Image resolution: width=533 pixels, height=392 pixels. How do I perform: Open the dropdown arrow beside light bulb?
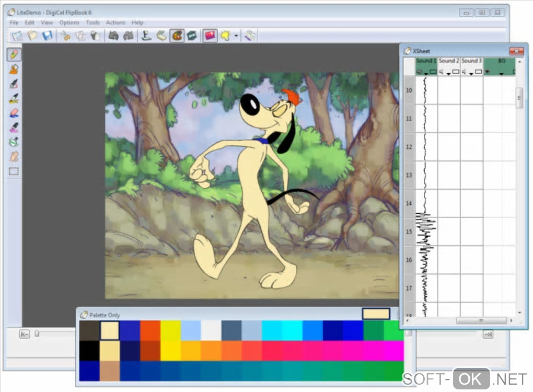(236, 36)
